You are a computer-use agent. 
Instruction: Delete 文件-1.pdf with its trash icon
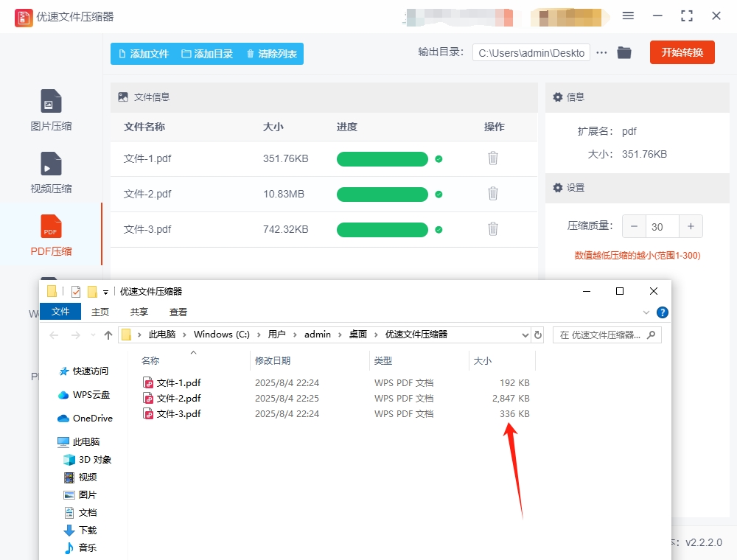492,158
